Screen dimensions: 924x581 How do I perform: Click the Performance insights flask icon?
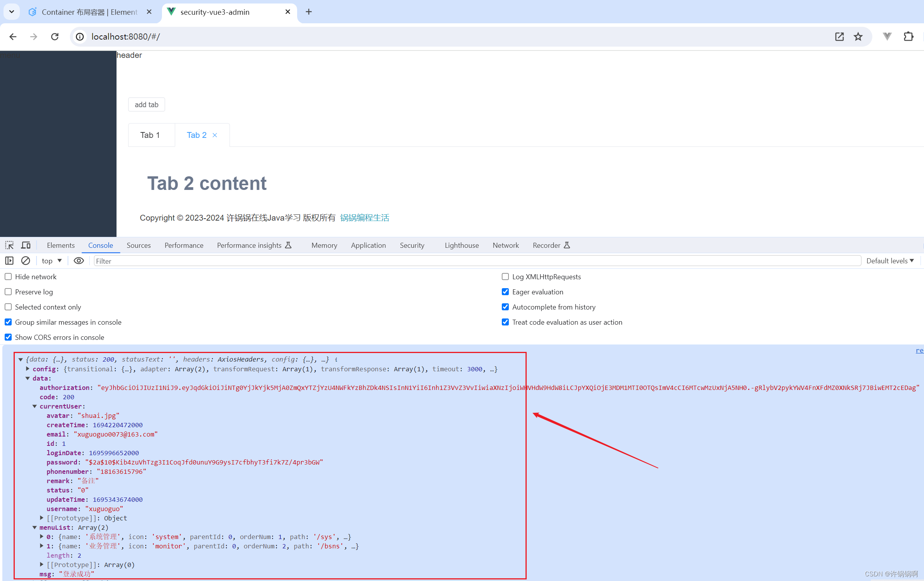[288, 245]
